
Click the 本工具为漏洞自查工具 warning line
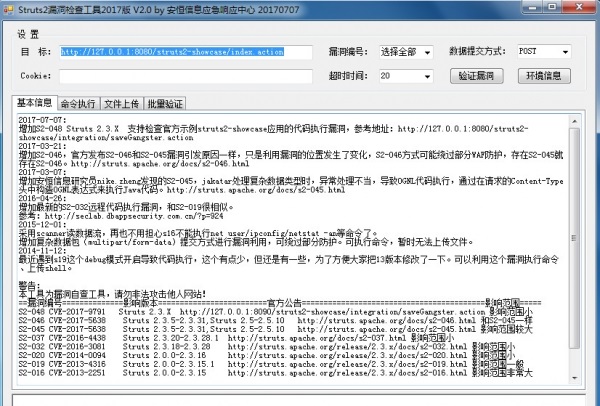(112, 294)
